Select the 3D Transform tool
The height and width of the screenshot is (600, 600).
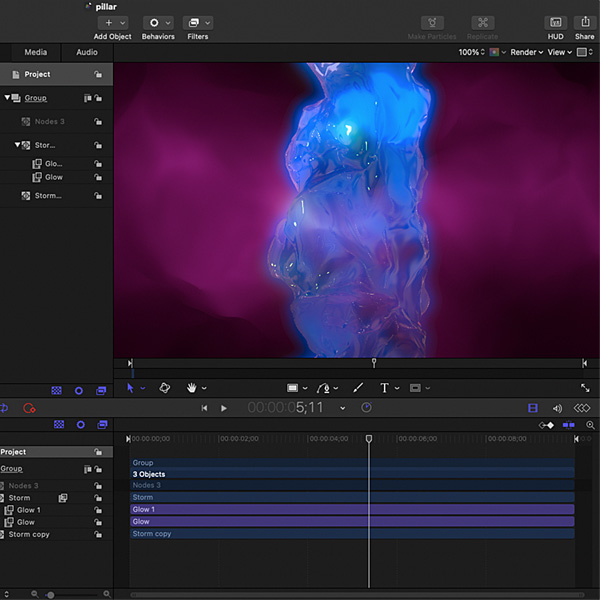[x=165, y=388]
